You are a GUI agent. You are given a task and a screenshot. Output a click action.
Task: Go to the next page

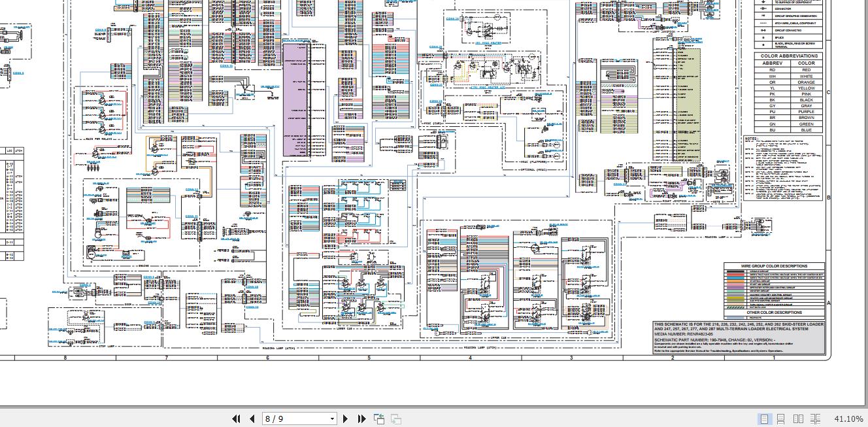click(346, 419)
